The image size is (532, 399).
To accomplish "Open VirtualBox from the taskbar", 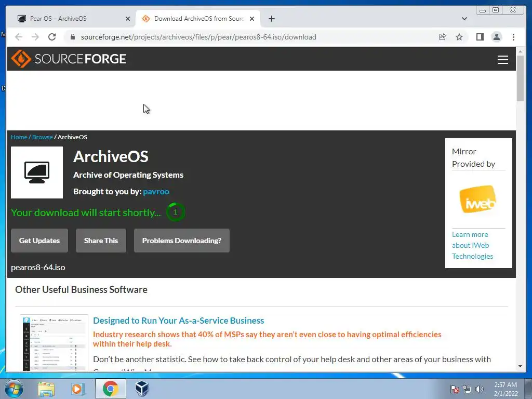I will (142, 389).
